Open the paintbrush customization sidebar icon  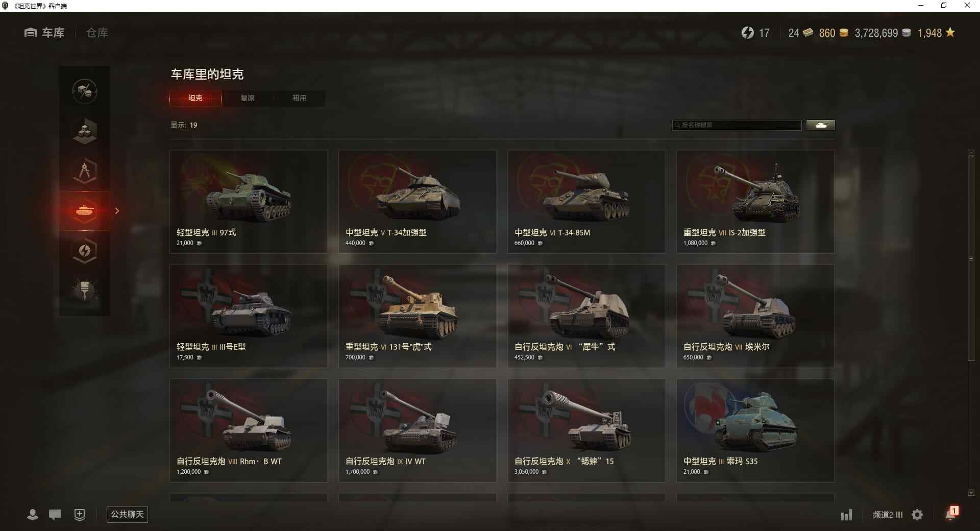[x=85, y=291]
